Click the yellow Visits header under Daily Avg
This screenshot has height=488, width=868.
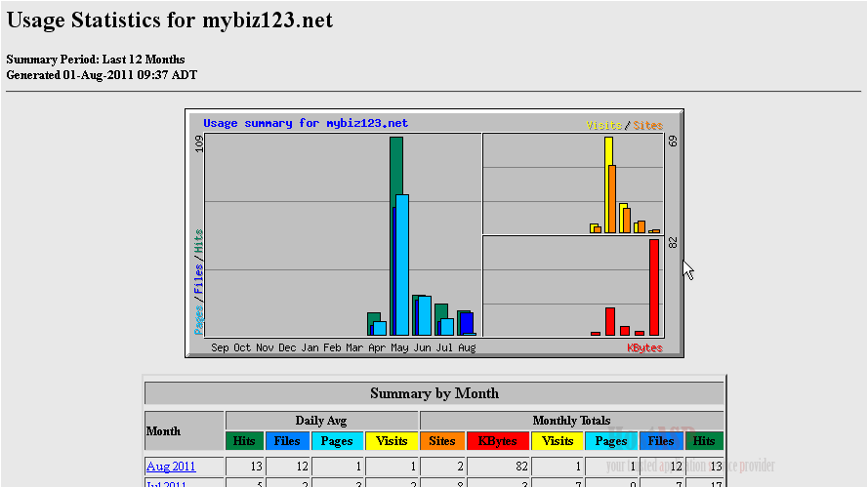point(392,441)
